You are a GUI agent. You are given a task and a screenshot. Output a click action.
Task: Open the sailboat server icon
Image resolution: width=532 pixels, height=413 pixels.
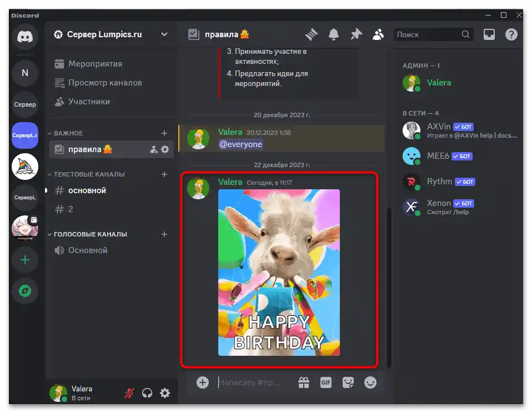click(25, 167)
